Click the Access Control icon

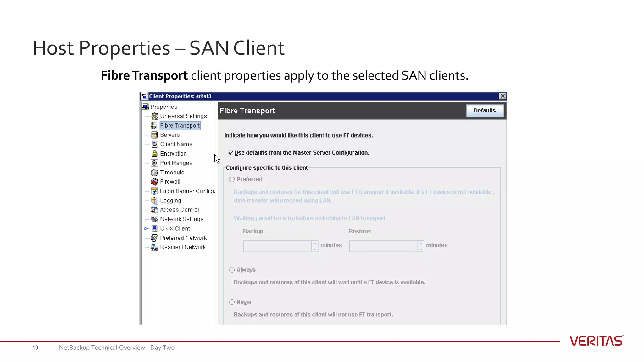[x=154, y=210]
